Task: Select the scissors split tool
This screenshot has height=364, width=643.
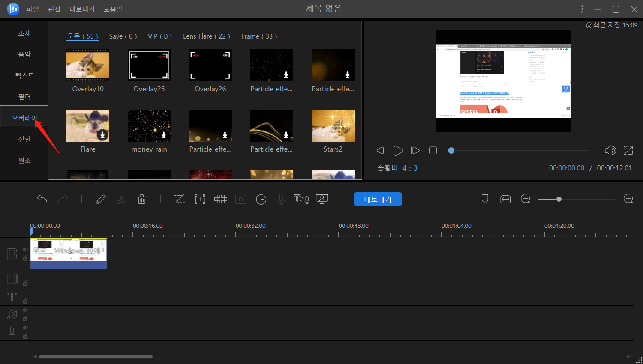Action: (x=121, y=199)
